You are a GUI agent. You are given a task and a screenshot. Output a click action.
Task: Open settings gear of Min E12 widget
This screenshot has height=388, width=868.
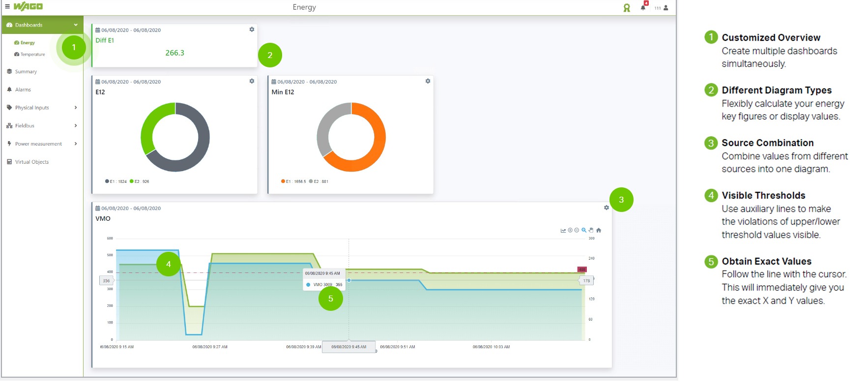(x=428, y=81)
